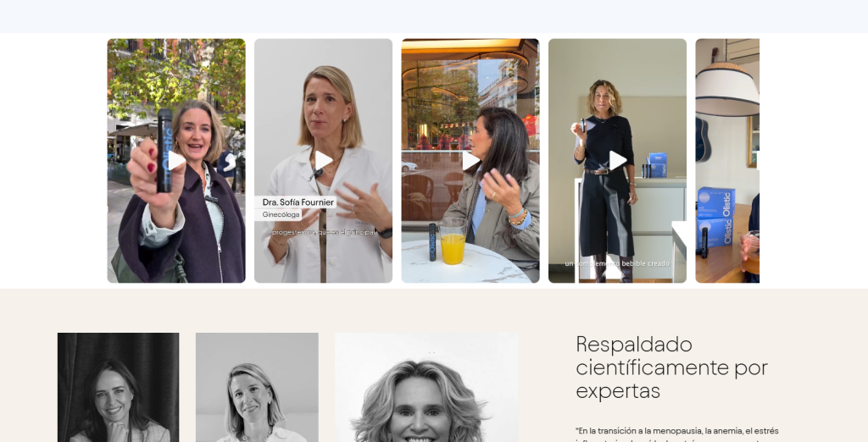The image size is (868, 442).
Task: Click the Dra. Sofía Fournier name label
Action: [x=298, y=202]
